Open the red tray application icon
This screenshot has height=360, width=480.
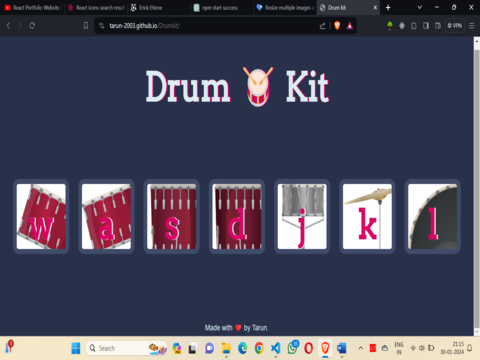373,348
